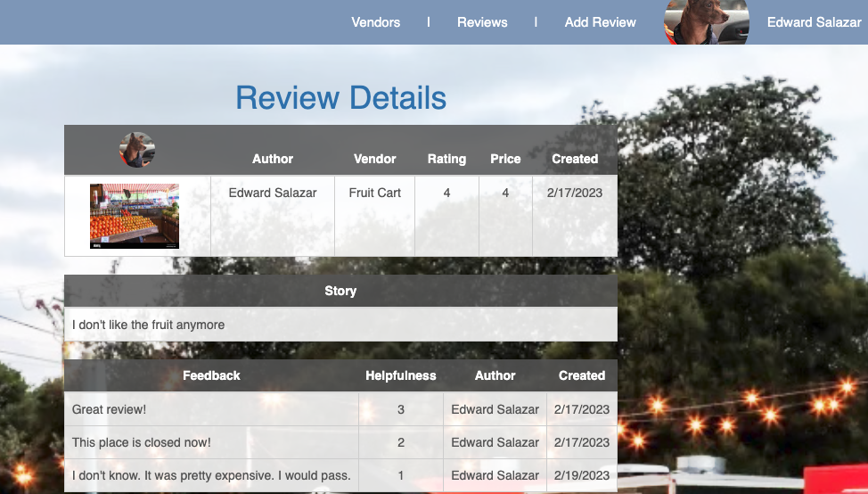Viewport: 868px width, 494px height.
Task: Open the Vendors page
Action: (x=375, y=22)
